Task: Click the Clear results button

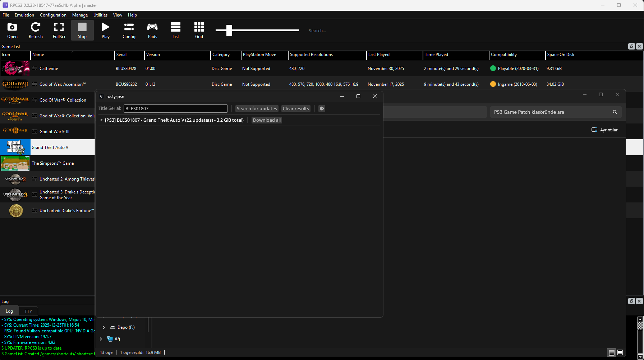Action: pyautogui.click(x=296, y=108)
